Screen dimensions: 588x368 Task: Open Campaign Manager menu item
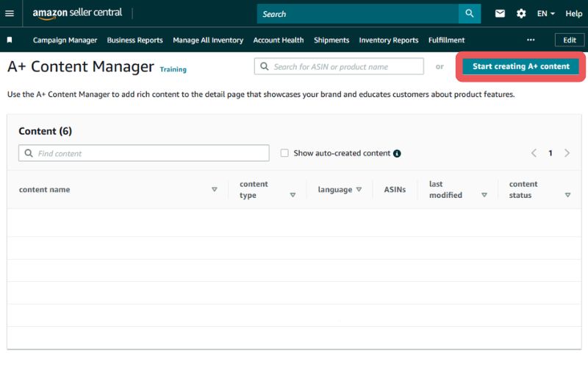point(65,40)
